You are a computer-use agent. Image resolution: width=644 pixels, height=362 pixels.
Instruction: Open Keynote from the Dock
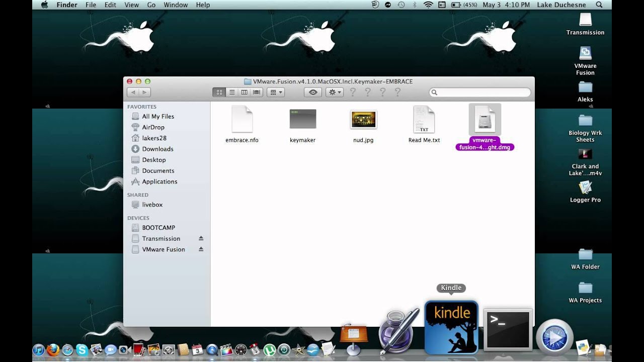354,339
